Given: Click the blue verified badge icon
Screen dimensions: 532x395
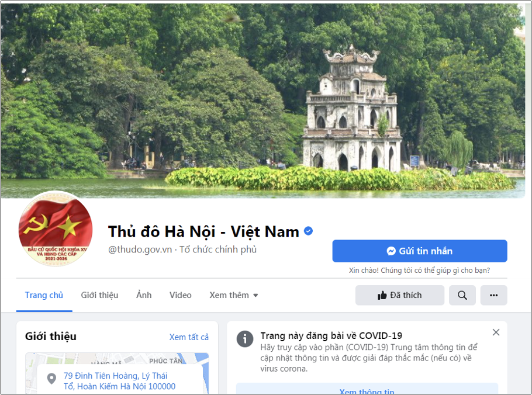Looking at the screenshot, I should (308, 231).
